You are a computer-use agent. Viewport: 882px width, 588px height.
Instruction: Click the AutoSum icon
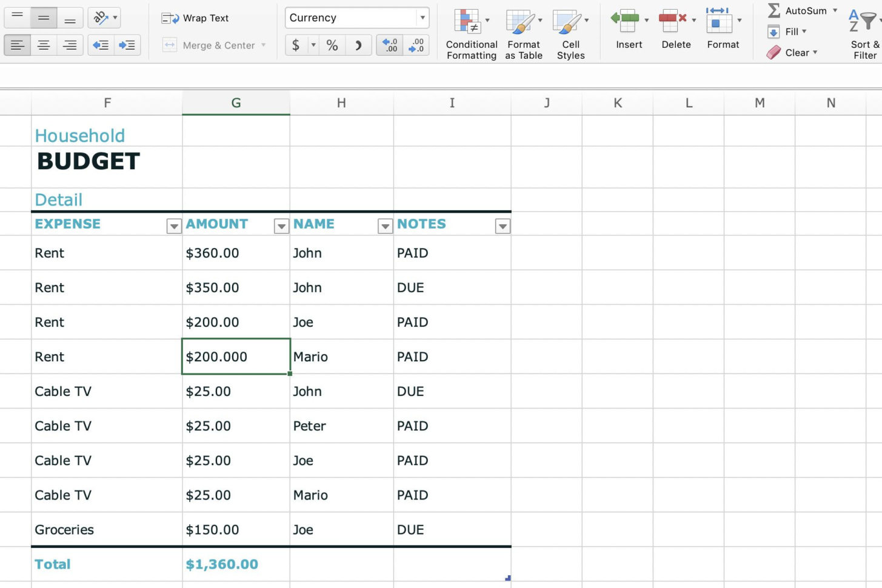coord(775,10)
